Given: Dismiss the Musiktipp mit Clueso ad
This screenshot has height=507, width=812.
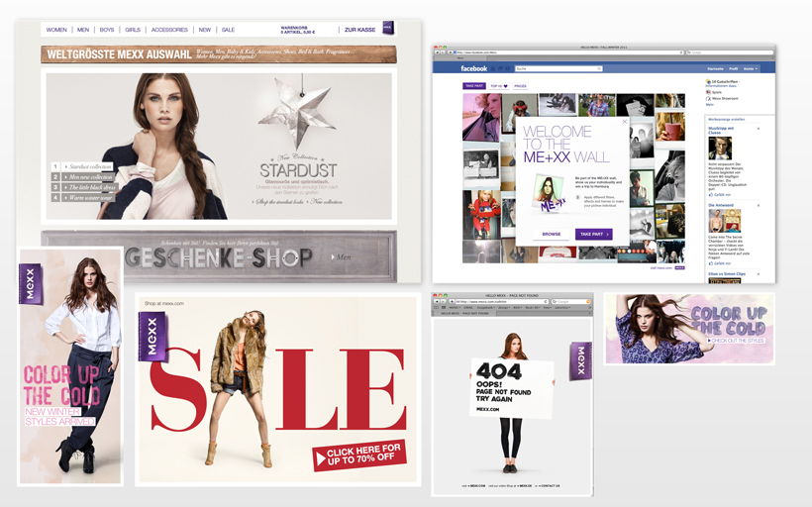Looking at the screenshot, I should [x=759, y=128].
